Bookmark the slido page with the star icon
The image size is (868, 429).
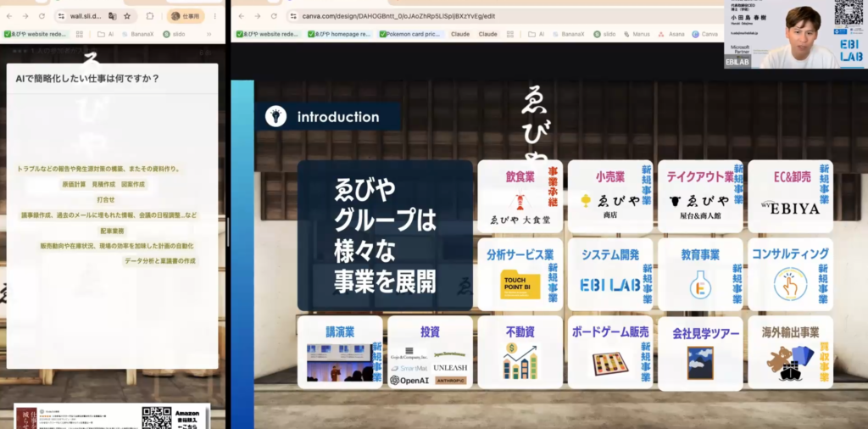point(127,16)
